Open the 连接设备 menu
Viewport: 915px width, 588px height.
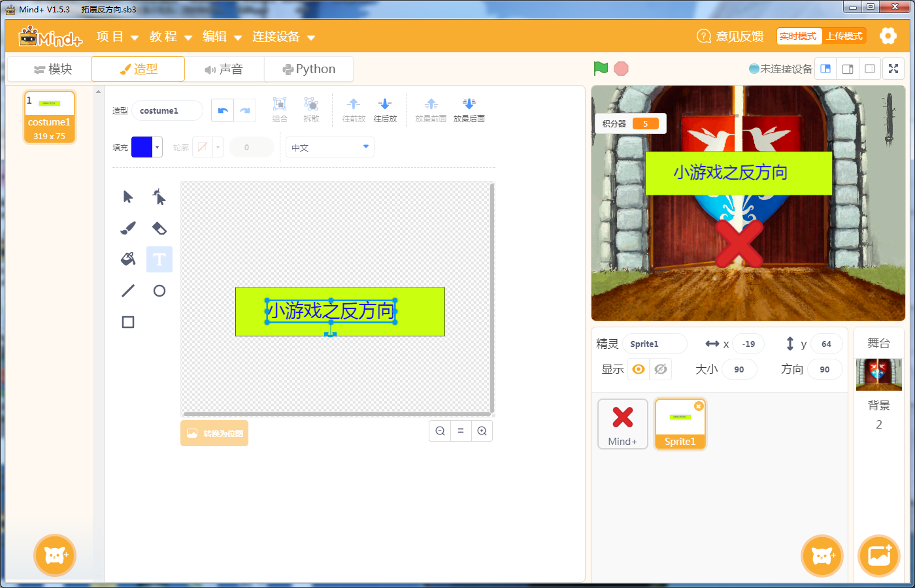point(284,37)
